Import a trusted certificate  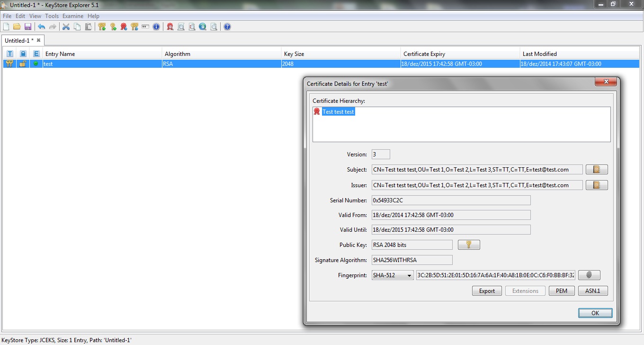tap(124, 27)
